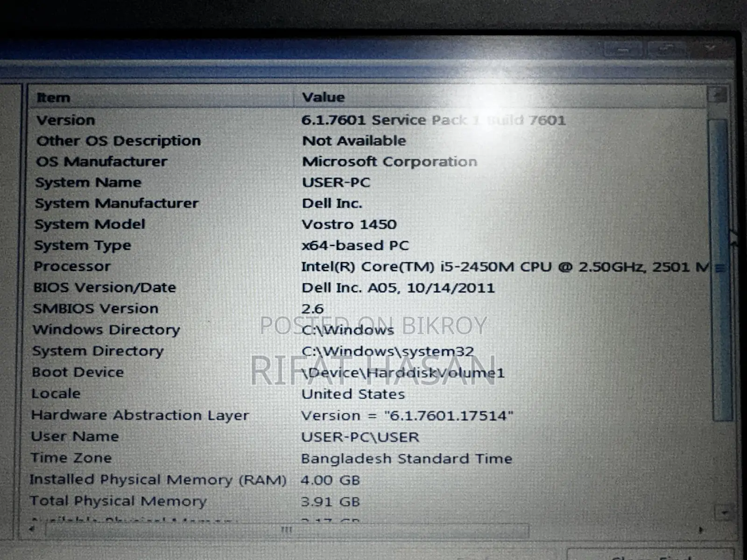Click the "C:\Windows\system32" value
Viewport: 747px width, 560px height.
388,351
